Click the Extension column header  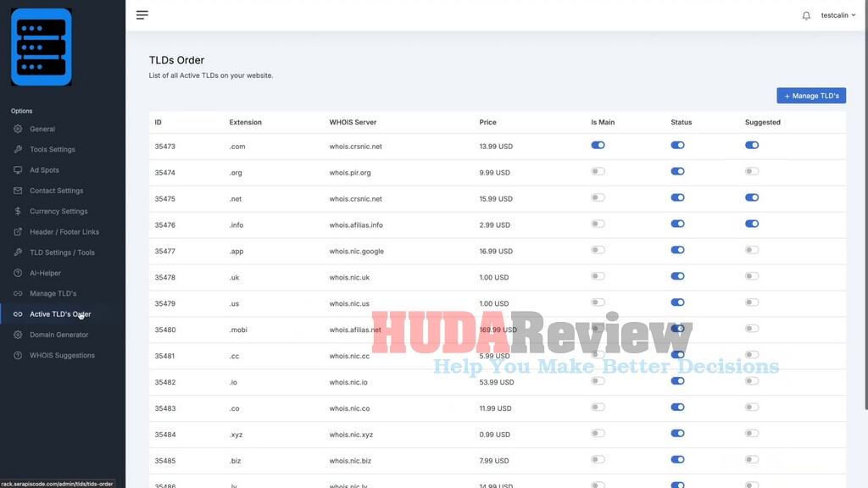[x=245, y=122]
